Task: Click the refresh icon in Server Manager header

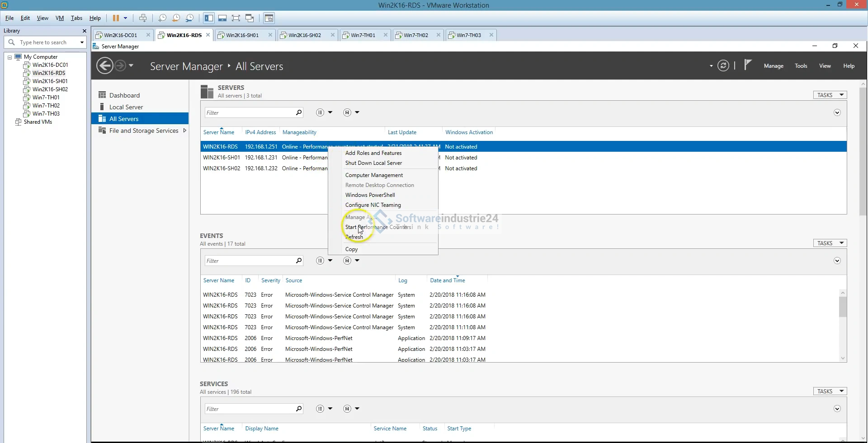Action: (723, 66)
